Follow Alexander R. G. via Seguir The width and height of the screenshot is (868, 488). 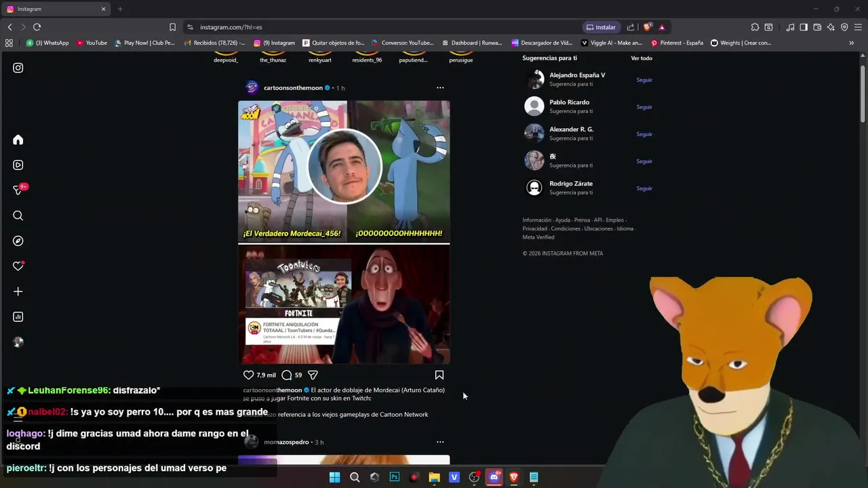click(x=644, y=134)
